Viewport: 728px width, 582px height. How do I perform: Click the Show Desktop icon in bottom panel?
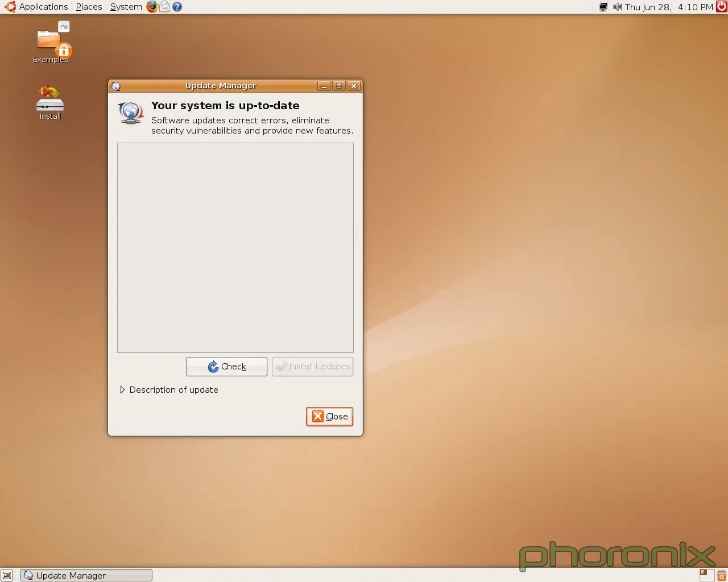tap(7, 575)
